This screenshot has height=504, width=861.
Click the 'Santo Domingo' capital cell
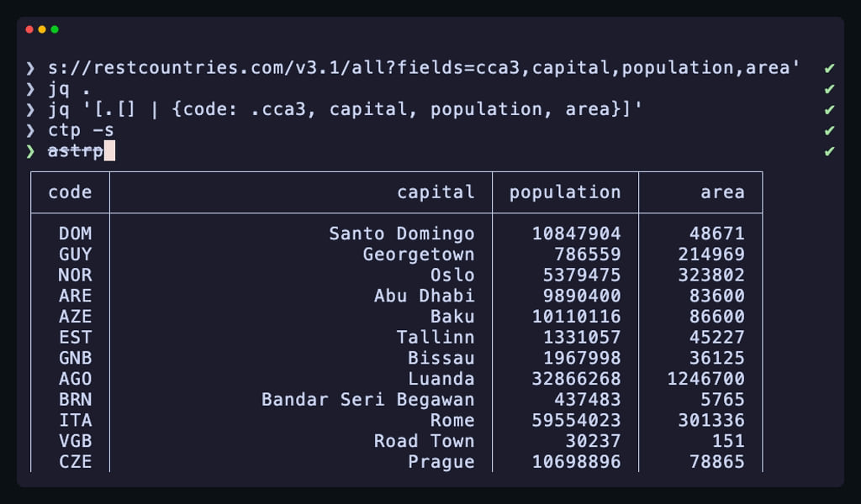pos(401,234)
